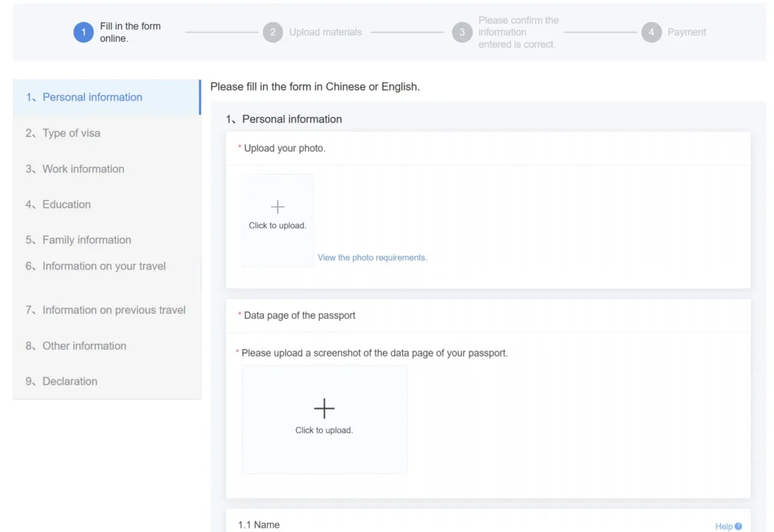The height and width of the screenshot is (532, 774).
Task: Switch to the Family information section
Action: click(87, 240)
